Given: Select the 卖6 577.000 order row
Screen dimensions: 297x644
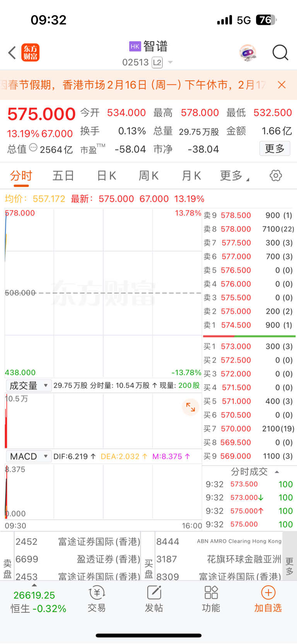Looking at the screenshot, I should (x=249, y=256).
